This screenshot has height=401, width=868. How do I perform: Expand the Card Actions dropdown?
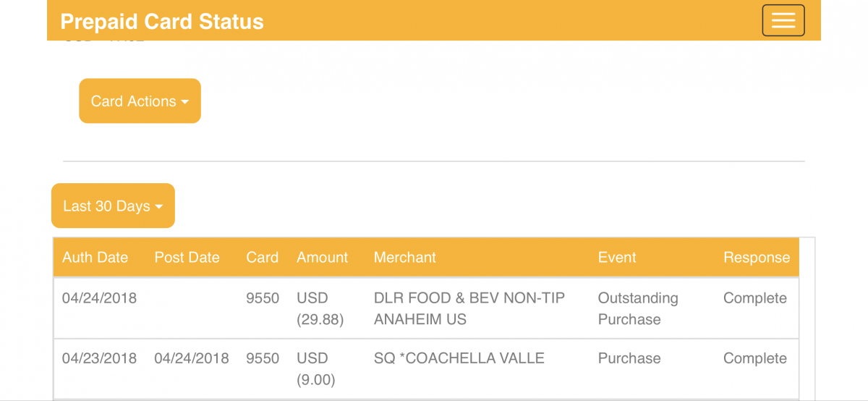coord(140,101)
